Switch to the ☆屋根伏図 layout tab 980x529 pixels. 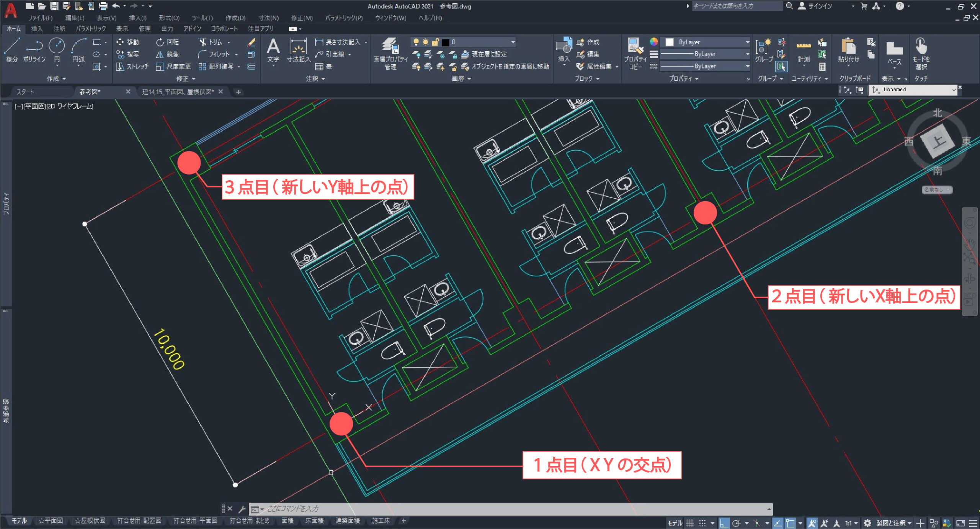click(90, 521)
